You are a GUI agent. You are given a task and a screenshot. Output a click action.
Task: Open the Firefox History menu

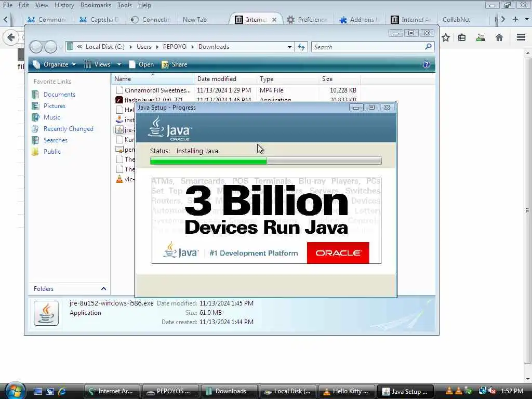tap(64, 5)
